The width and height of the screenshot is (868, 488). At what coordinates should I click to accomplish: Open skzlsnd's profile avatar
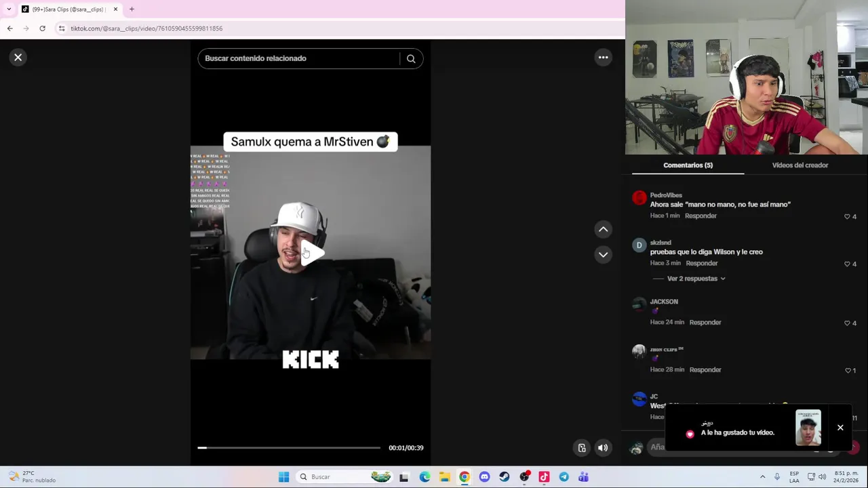pyautogui.click(x=639, y=245)
